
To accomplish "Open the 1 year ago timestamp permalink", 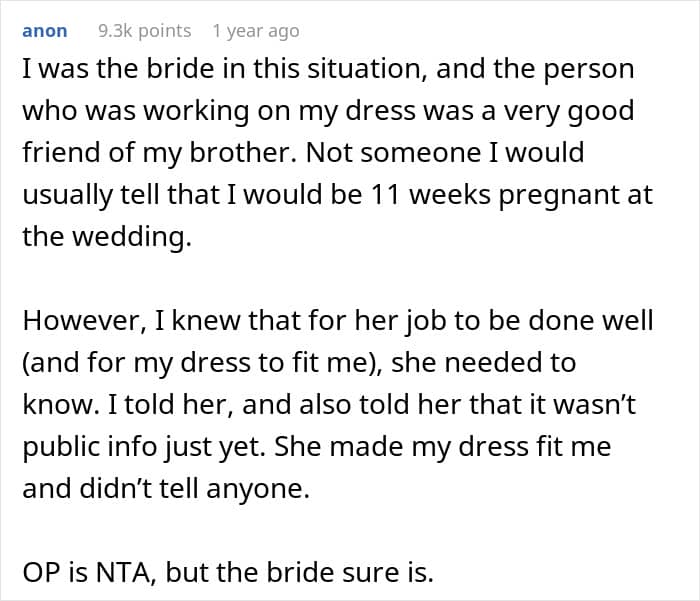I will (256, 31).
